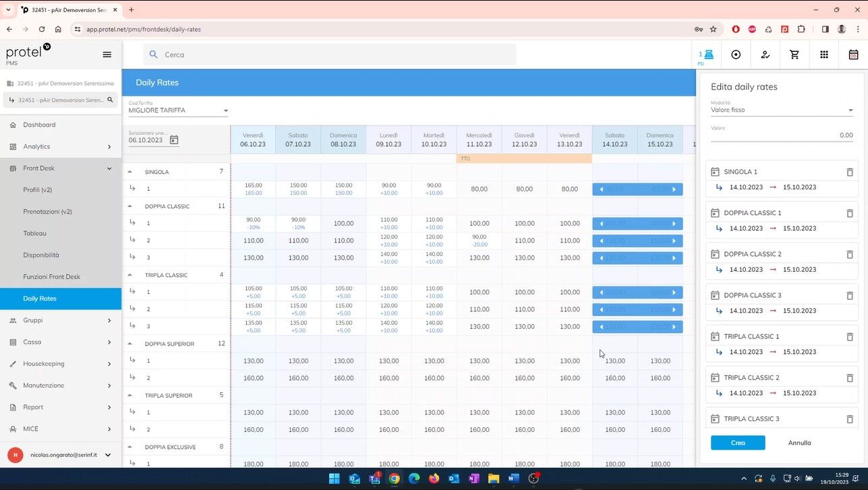Expand the Analytics sidebar menu

point(61,146)
